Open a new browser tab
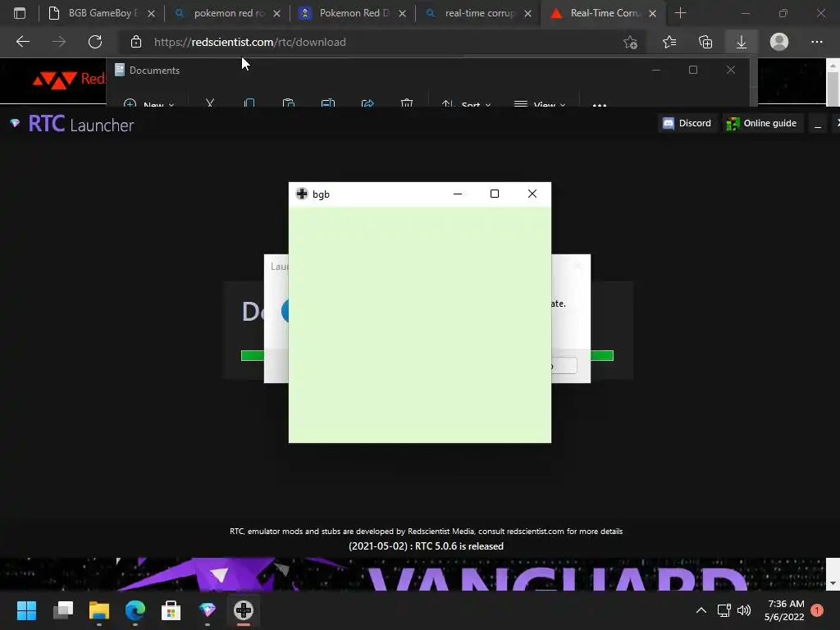 [x=680, y=13]
